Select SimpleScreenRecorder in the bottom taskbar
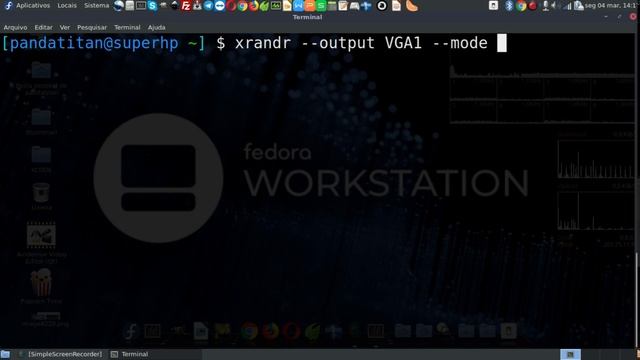This screenshot has width=640, height=360. 60,354
